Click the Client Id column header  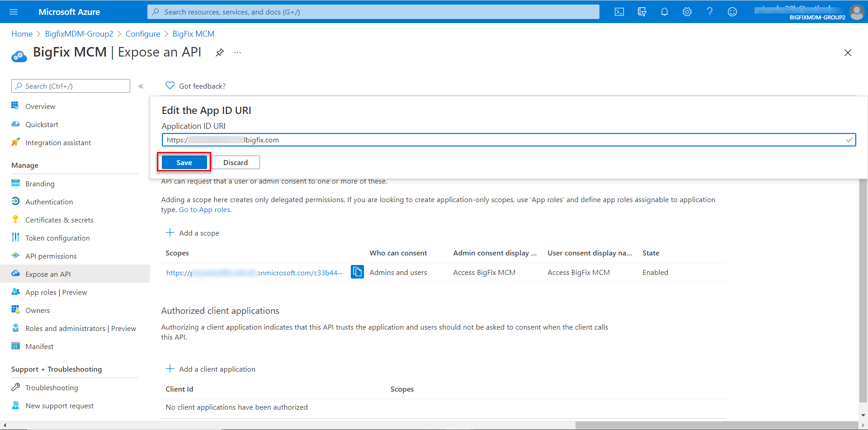(x=179, y=389)
